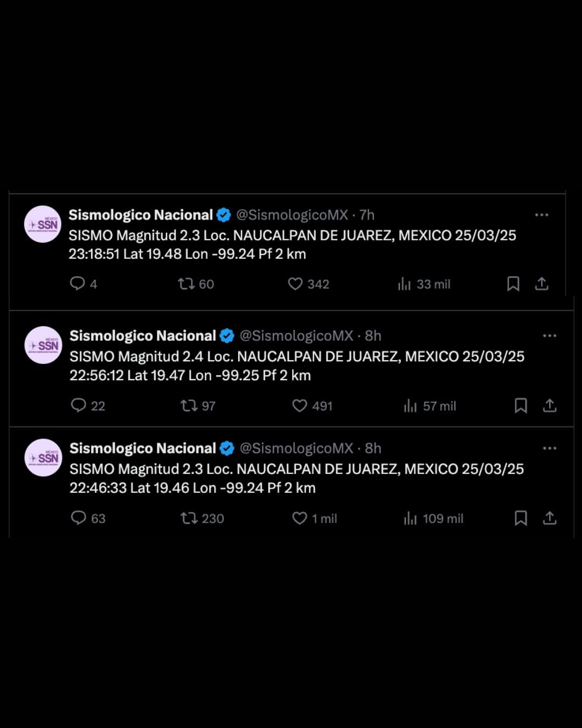The width and height of the screenshot is (582, 728).
Task: Share the 22:56:12 sismo tweet
Action: point(550,406)
